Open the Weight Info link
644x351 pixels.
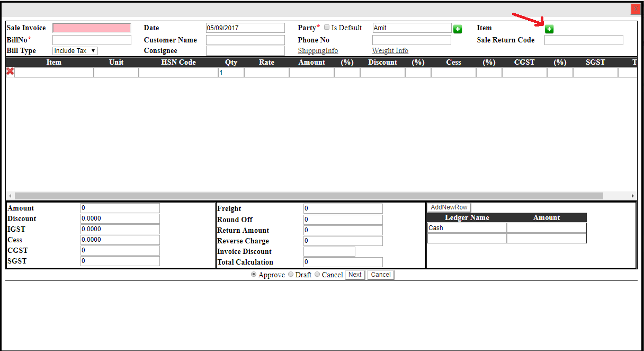coord(390,51)
